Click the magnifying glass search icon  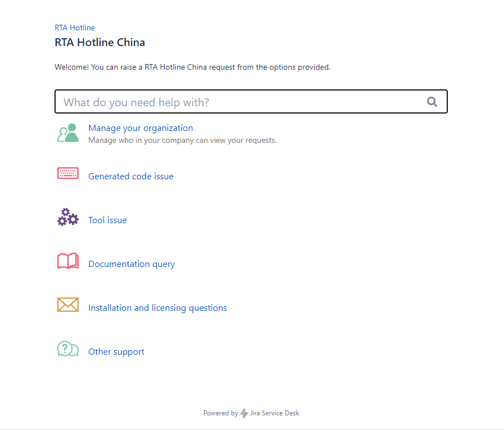pos(432,102)
